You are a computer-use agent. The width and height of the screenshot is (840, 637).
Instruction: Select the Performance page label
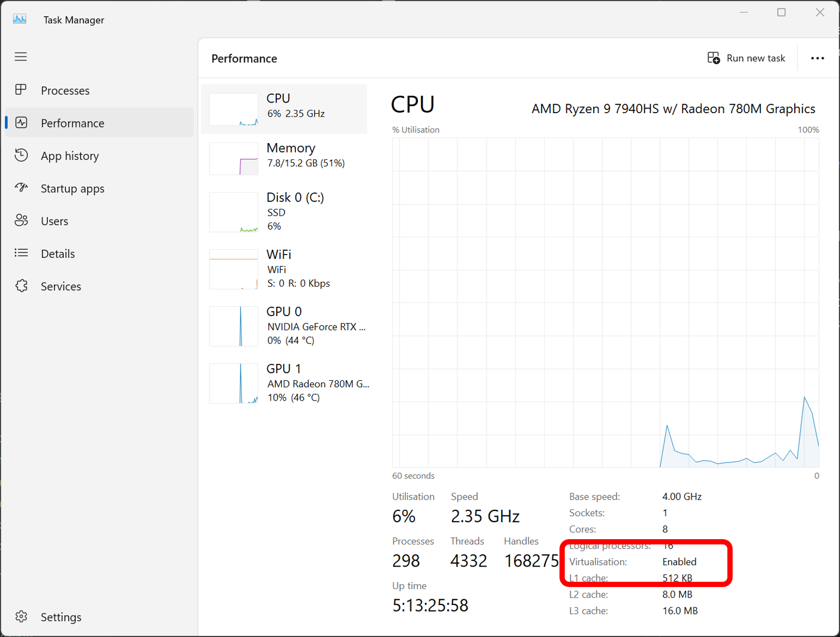pyautogui.click(x=73, y=123)
